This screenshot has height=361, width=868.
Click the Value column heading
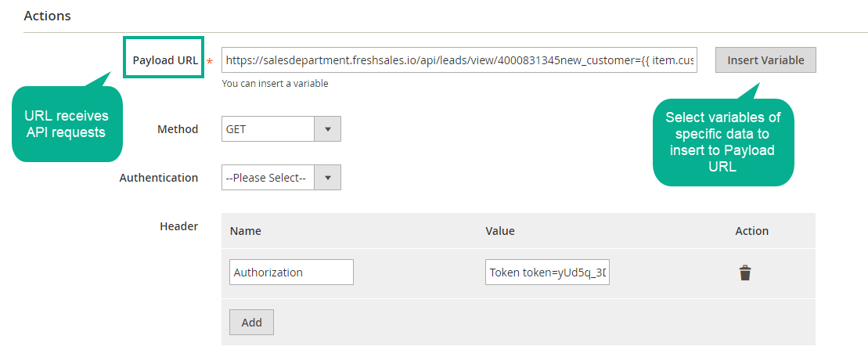tap(500, 231)
